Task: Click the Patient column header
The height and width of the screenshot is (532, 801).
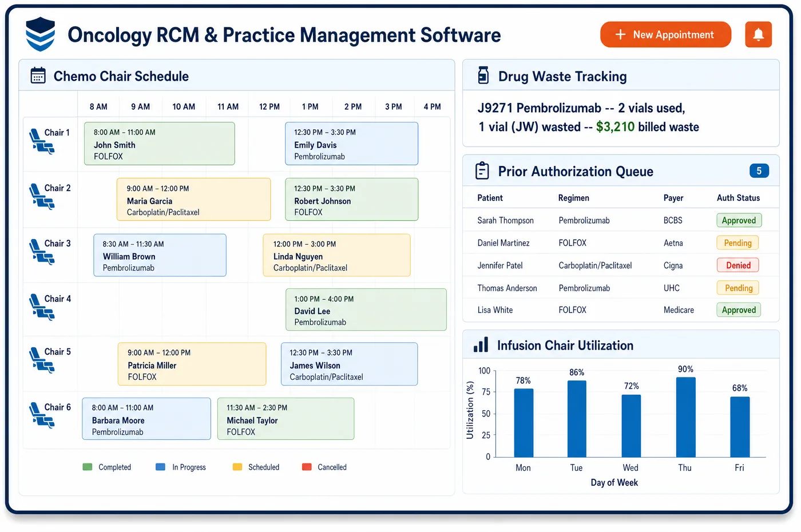Action: [490, 198]
